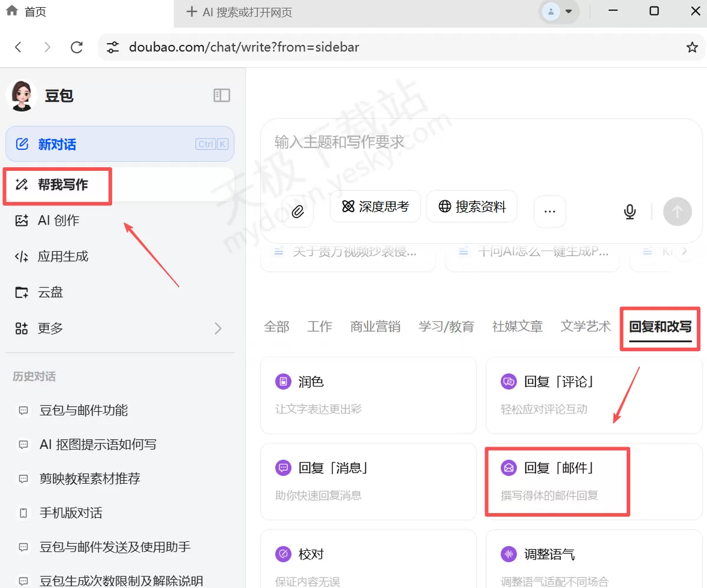The height and width of the screenshot is (588, 707).
Task: Open history chat AI 抠图提示语如何写
Action: tap(120, 445)
